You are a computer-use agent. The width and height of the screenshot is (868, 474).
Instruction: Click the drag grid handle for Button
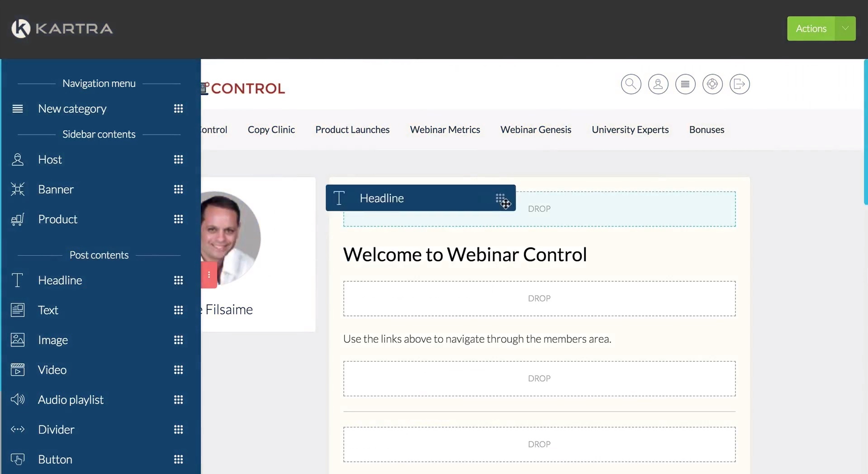pos(179,460)
